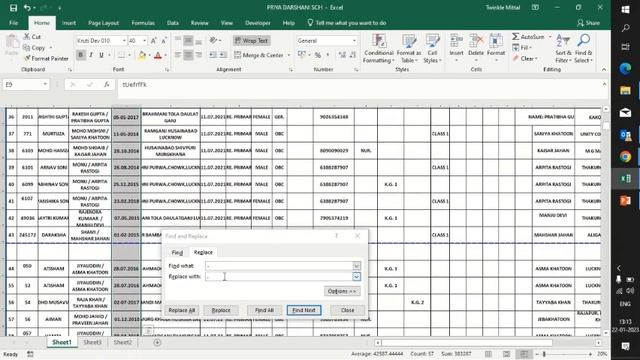Click the Find what input field
640x360 pixels.
(279, 266)
